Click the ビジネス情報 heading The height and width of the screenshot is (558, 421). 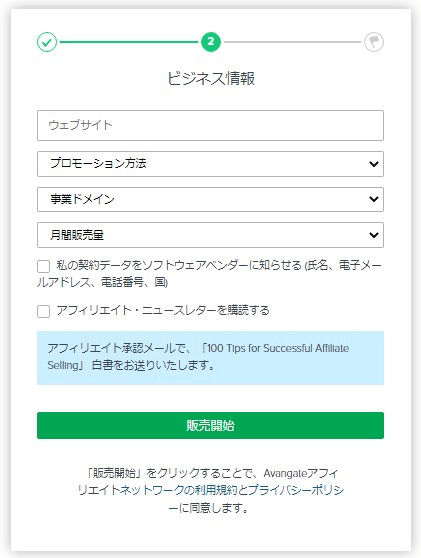[x=211, y=78]
